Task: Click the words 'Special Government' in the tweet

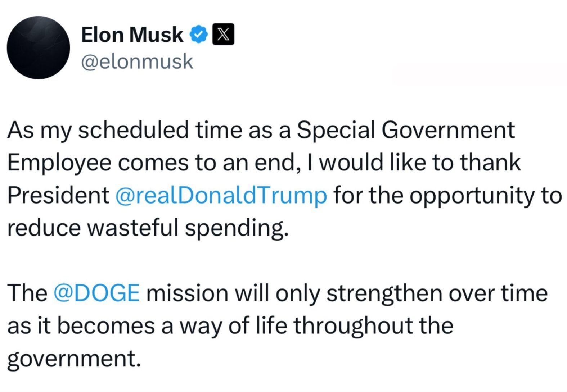Action: [406, 130]
